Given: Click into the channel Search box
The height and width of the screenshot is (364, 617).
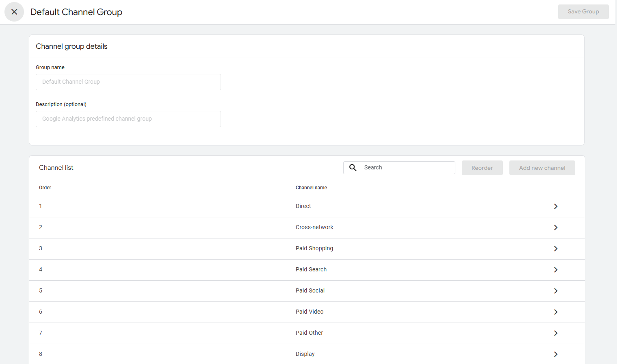Looking at the screenshot, I should click(x=399, y=168).
